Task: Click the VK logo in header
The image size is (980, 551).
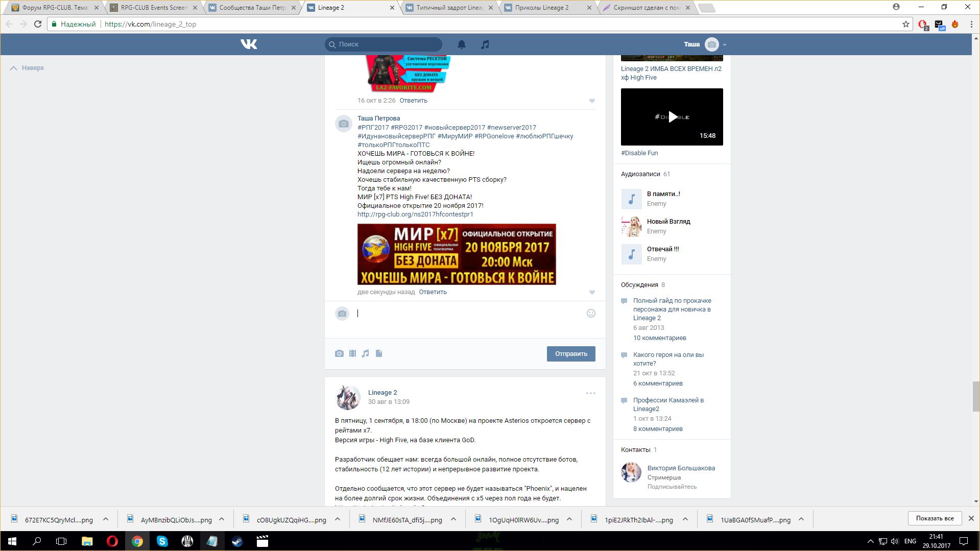Action: click(x=249, y=44)
